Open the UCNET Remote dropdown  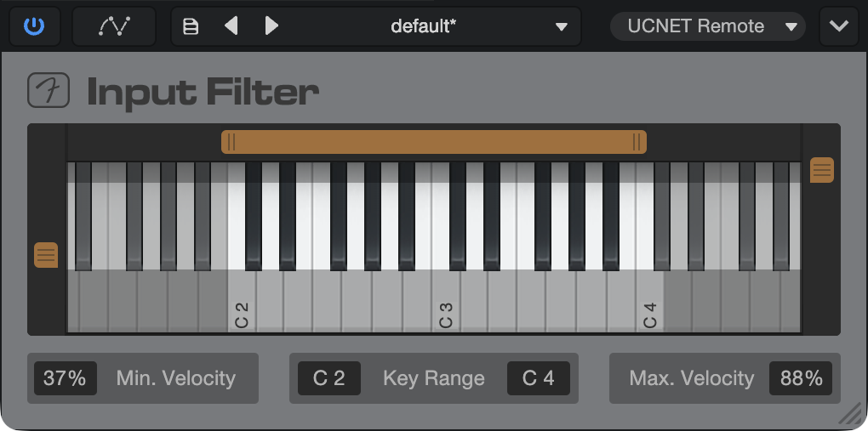click(x=707, y=26)
